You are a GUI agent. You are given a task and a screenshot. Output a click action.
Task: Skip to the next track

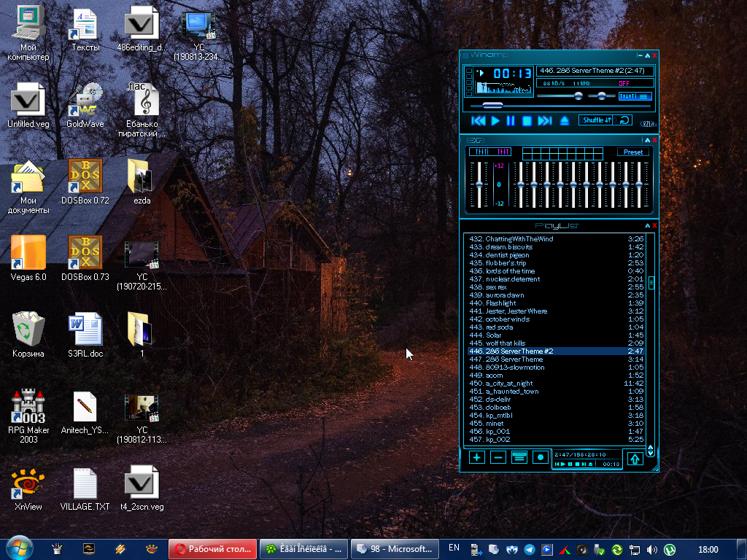point(544,121)
